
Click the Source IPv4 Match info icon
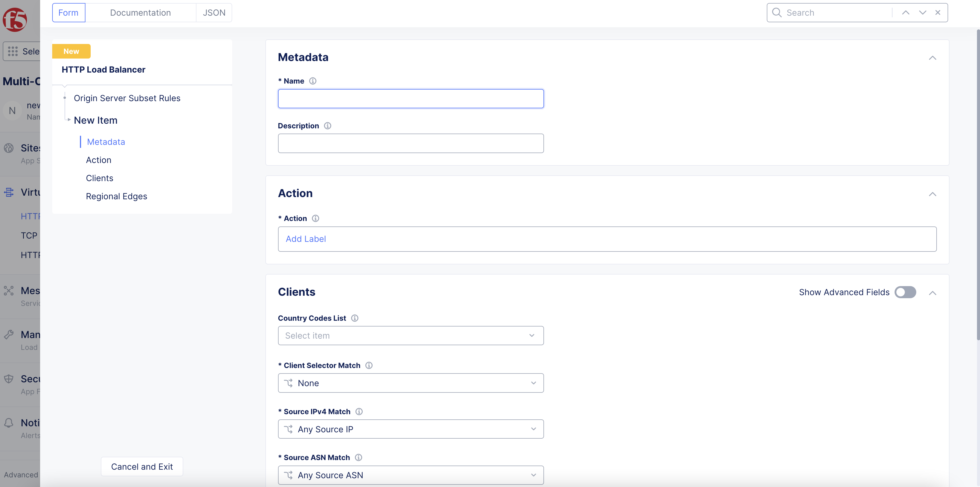point(359,412)
